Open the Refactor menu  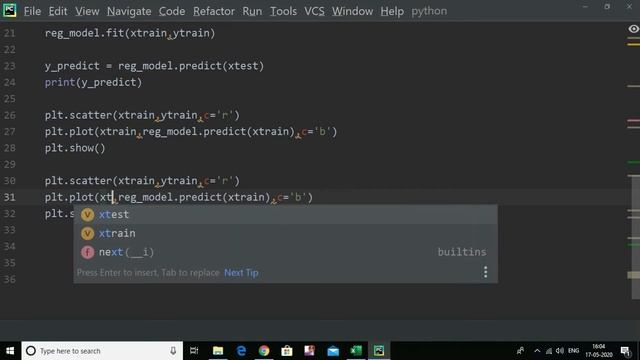point(214,11)
